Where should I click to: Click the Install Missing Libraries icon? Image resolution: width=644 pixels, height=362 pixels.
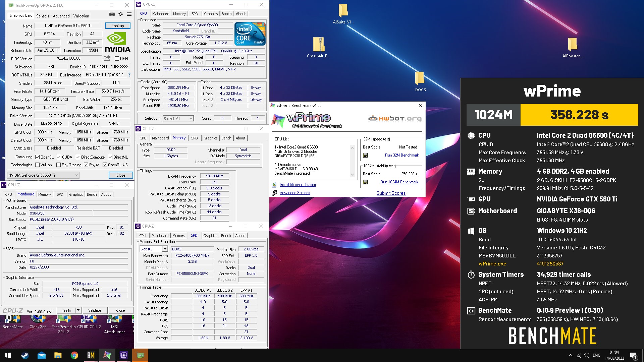point(274,185)
